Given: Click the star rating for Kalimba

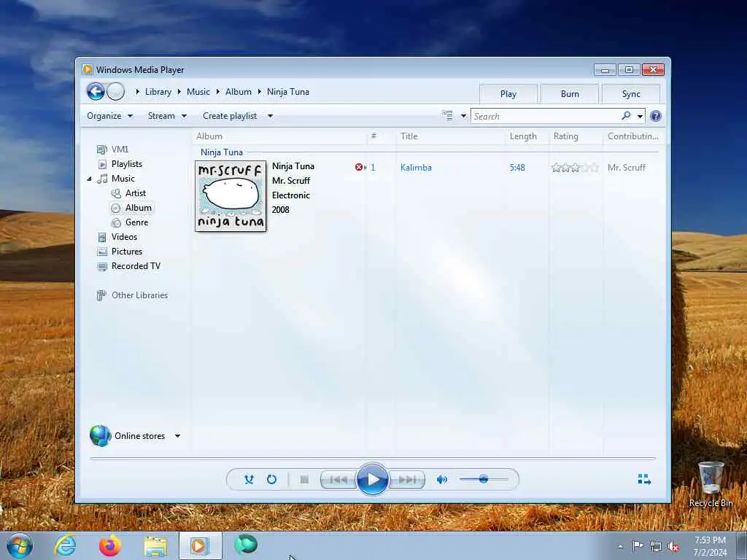Looking at the screenshot, I should [575, 168].
